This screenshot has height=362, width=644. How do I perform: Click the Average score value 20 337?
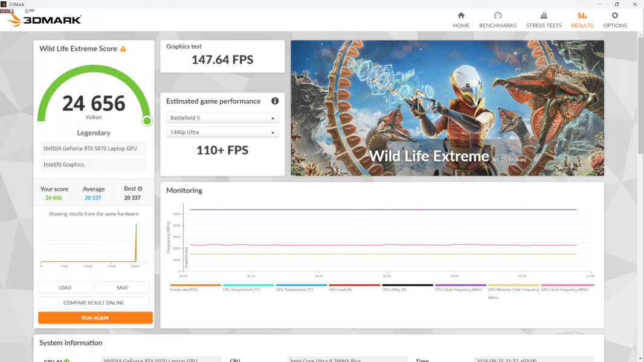93,198
